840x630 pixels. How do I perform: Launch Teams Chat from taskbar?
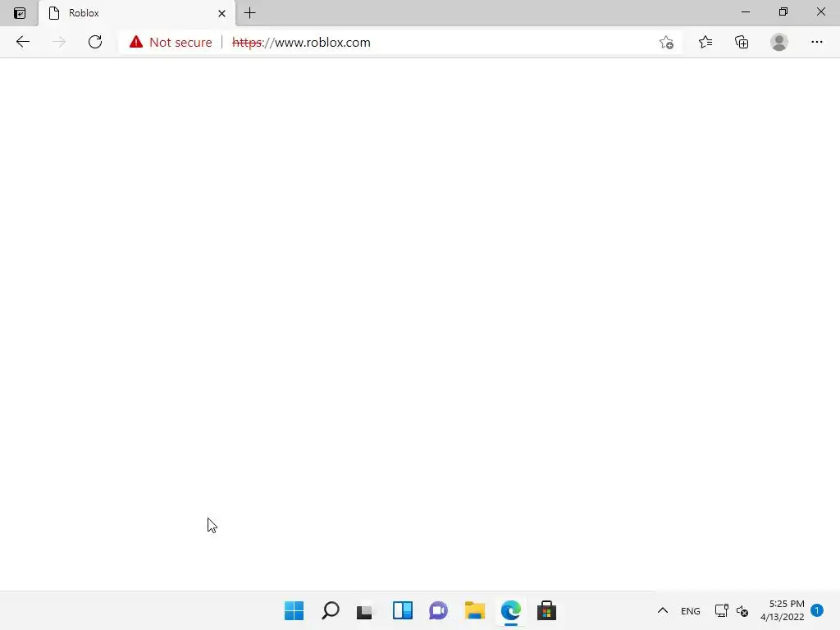pos(438,610)
